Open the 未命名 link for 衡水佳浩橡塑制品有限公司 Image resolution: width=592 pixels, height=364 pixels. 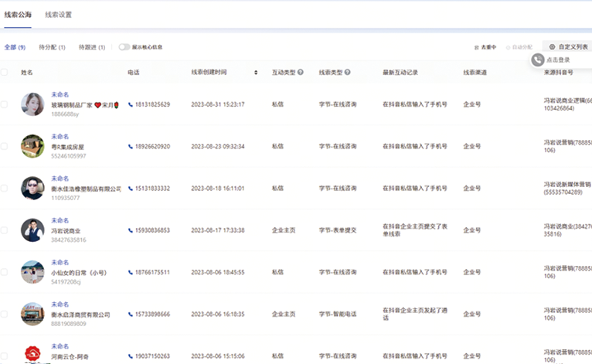click(x=60, y=179)
